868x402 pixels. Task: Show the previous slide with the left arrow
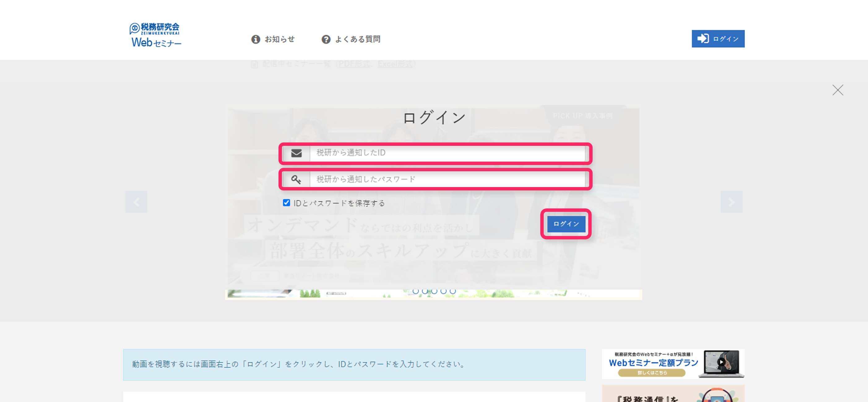point(136,202)
